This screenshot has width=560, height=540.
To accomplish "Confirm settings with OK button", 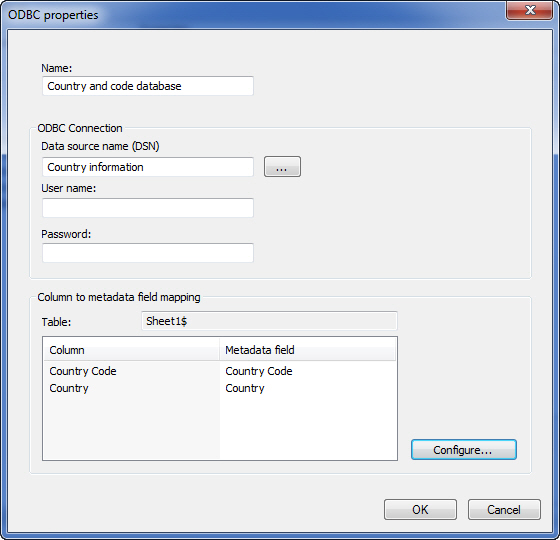I will pyautogui.click(x=420, y=510).
